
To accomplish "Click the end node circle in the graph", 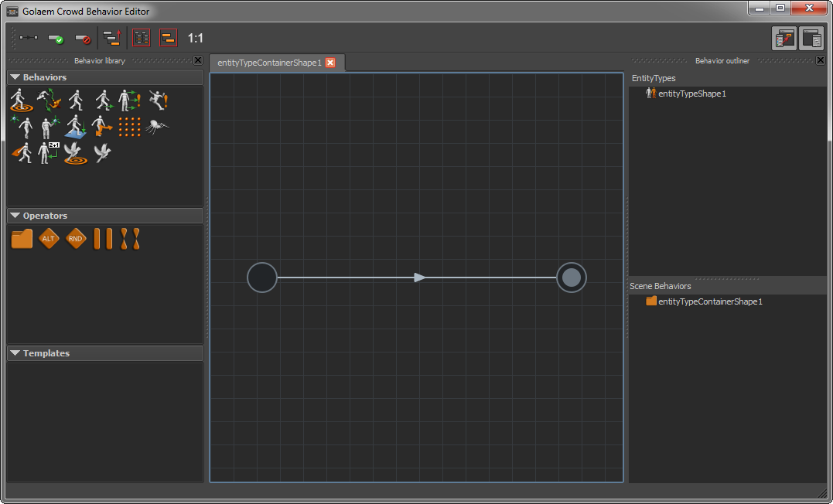I will click(572, 278).
